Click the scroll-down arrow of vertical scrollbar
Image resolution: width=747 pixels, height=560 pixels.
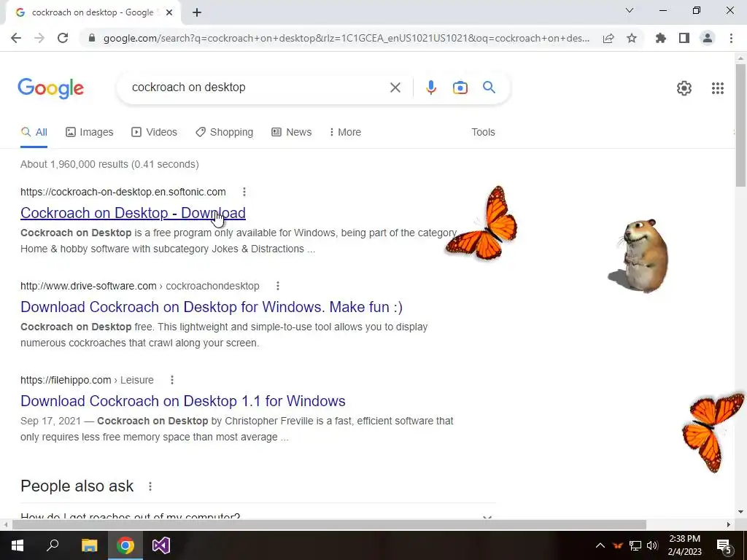(x=741, y=512)
